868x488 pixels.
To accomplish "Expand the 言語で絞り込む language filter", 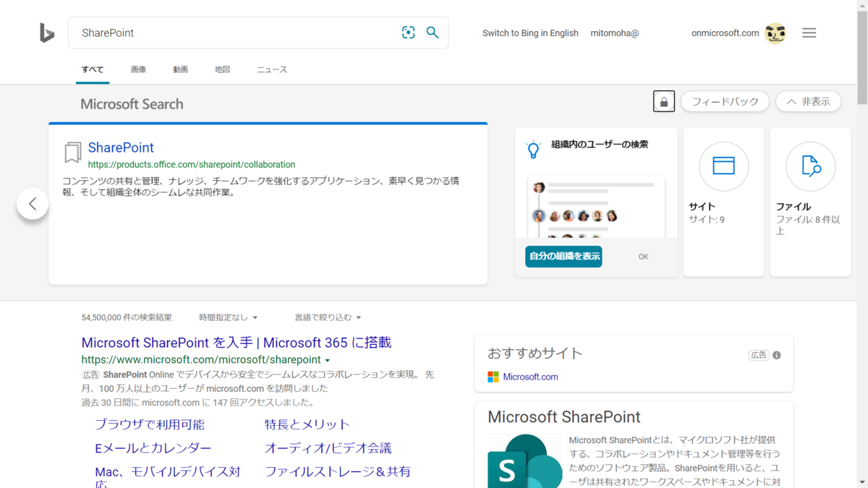I will click(328, 317).
